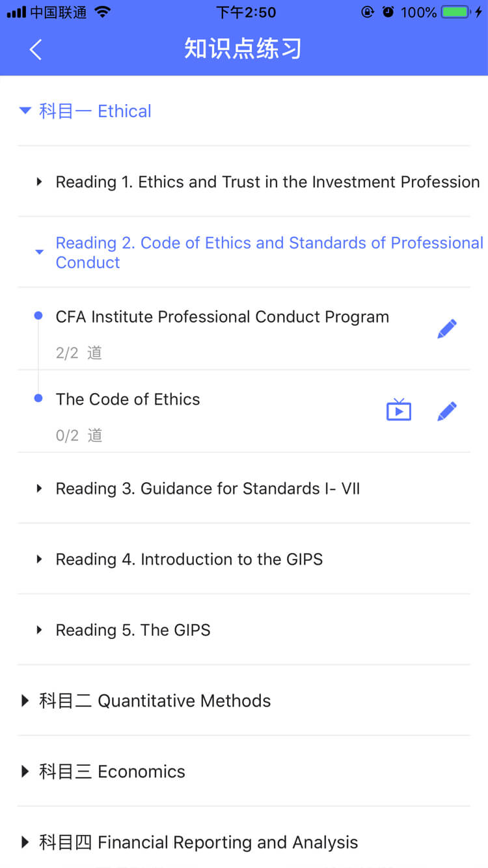Tap pencil icon for The Code of Ethics
The width and height of the screenshot is (488, 868).
(x=447, y=411)
